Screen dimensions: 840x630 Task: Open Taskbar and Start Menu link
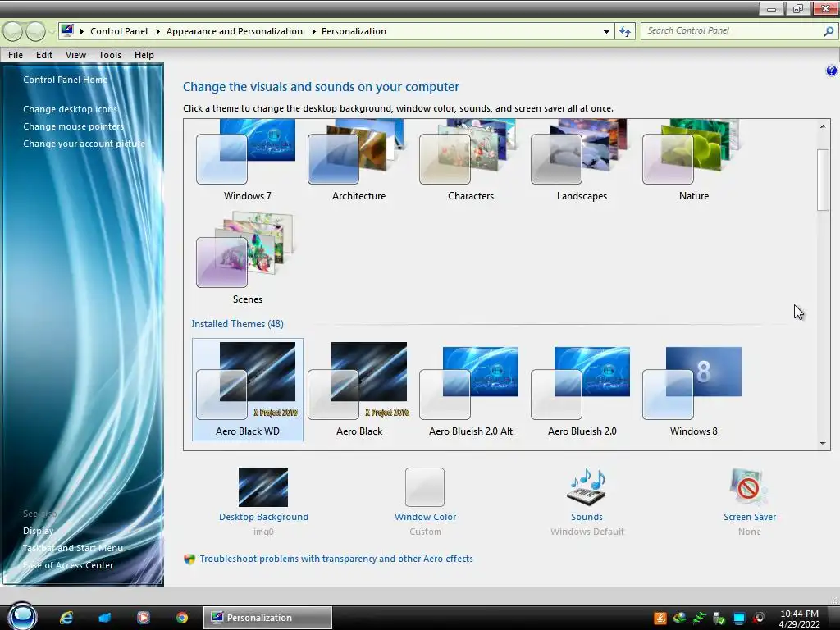pos(73,548)
